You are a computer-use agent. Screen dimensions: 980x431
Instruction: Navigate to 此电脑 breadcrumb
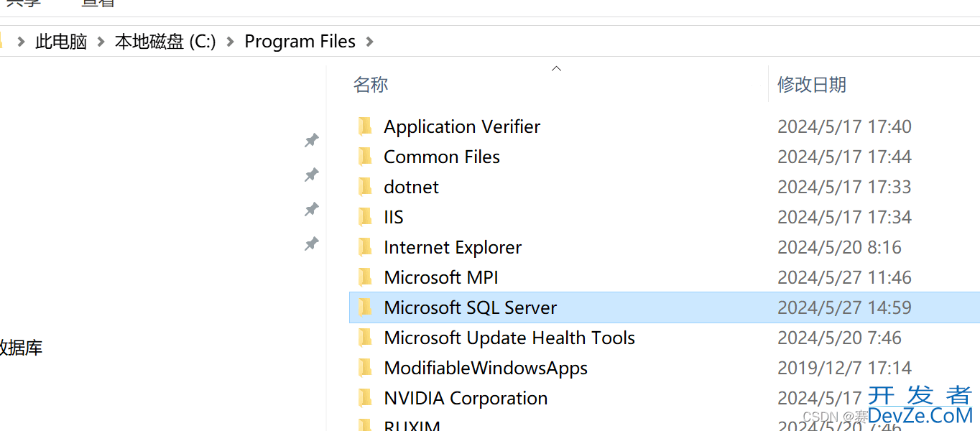tap(61, 42)
